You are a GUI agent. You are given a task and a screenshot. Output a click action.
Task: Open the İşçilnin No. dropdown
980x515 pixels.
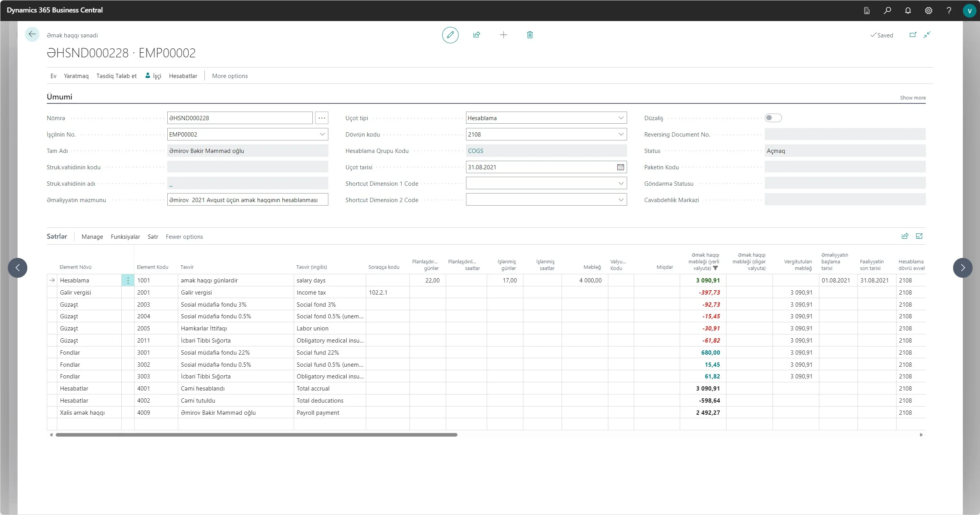(322, 134)
